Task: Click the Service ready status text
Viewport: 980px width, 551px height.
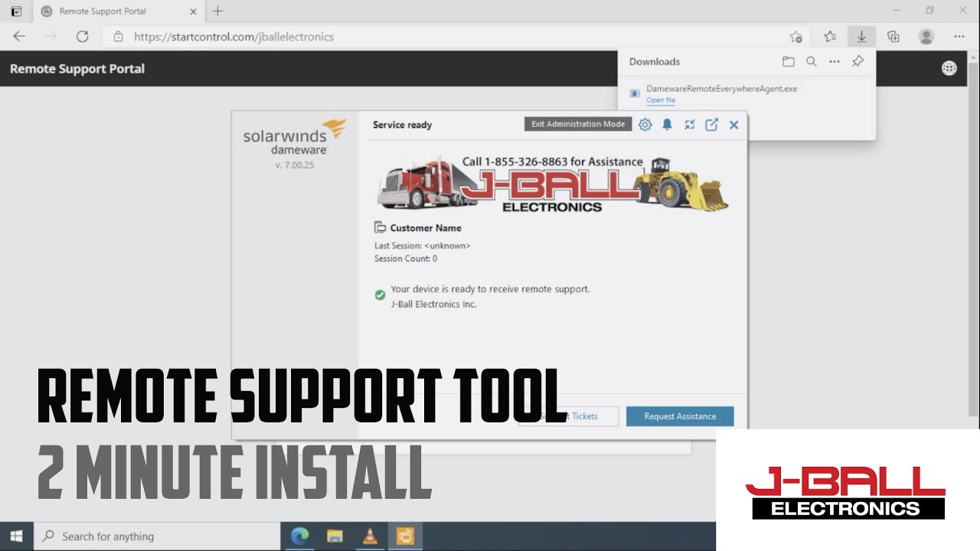Action: point(402,125)
